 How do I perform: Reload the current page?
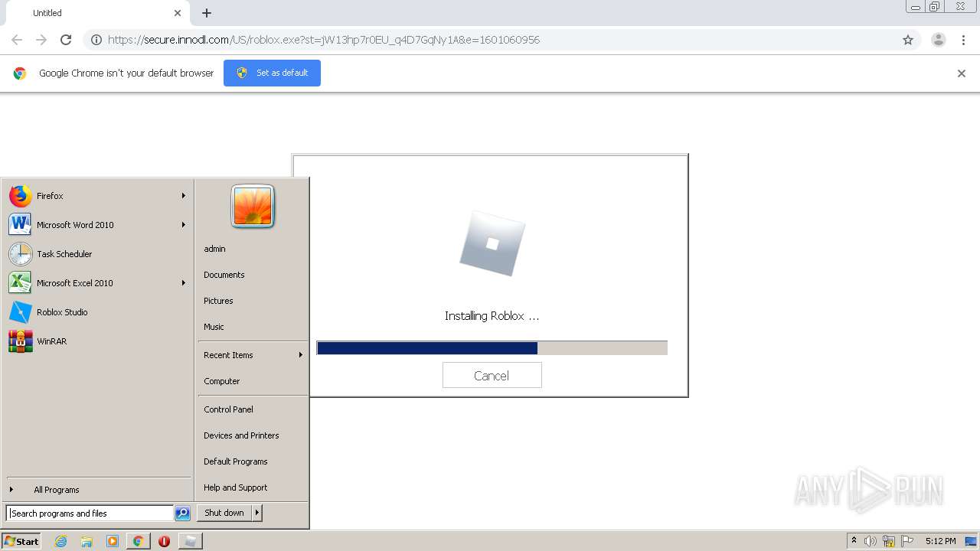tap(66, 40)
